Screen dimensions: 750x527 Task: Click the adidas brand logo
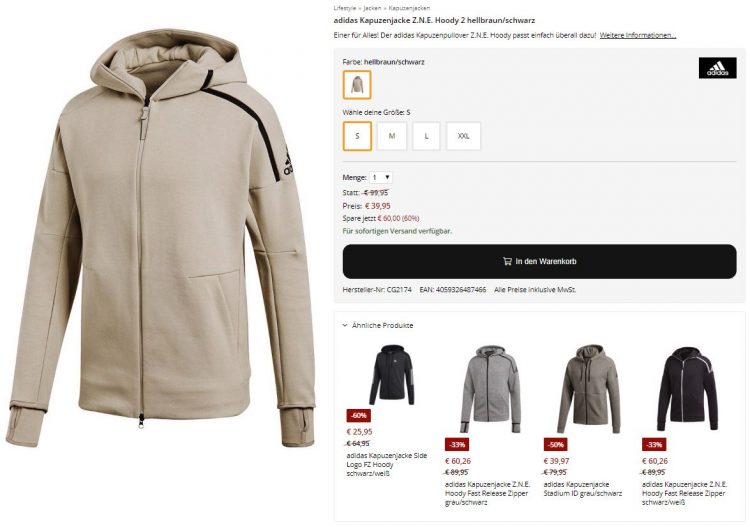(717, 68)
